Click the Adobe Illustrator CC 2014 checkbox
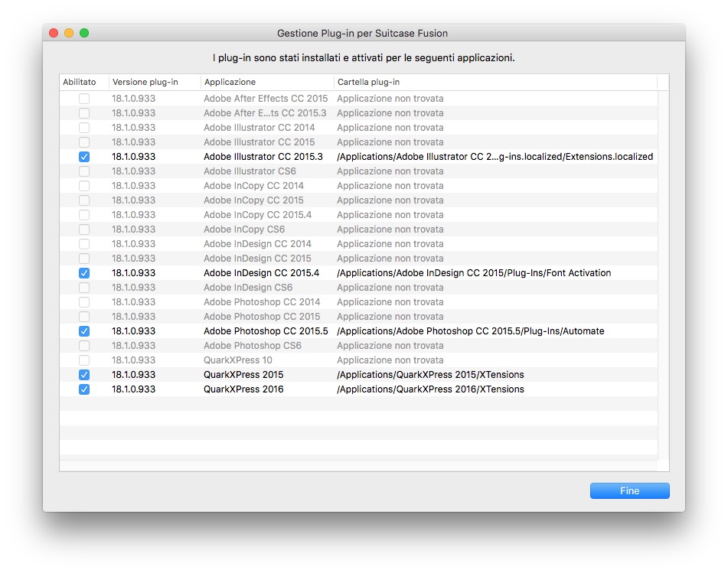 (x=84, y=128)
